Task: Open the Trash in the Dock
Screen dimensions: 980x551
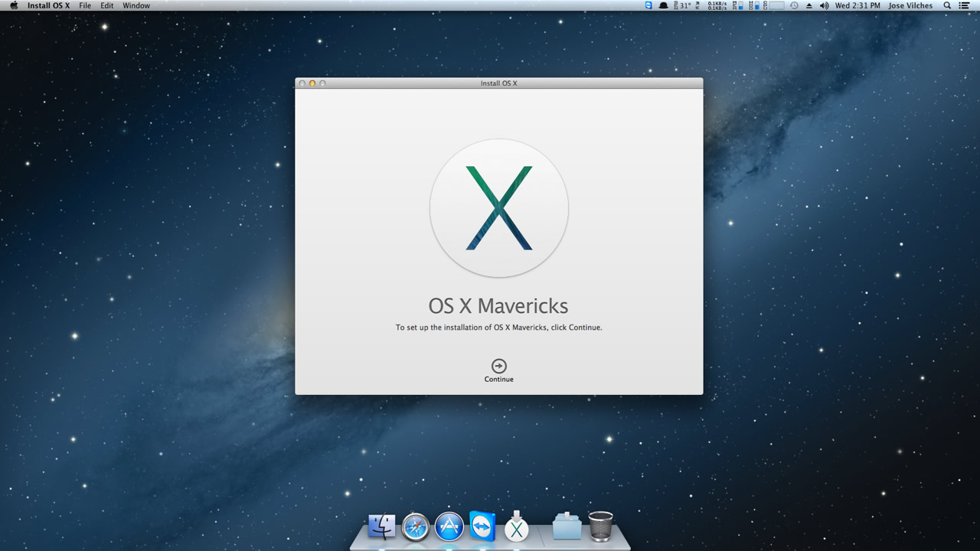Action: (x=600, y=527)
